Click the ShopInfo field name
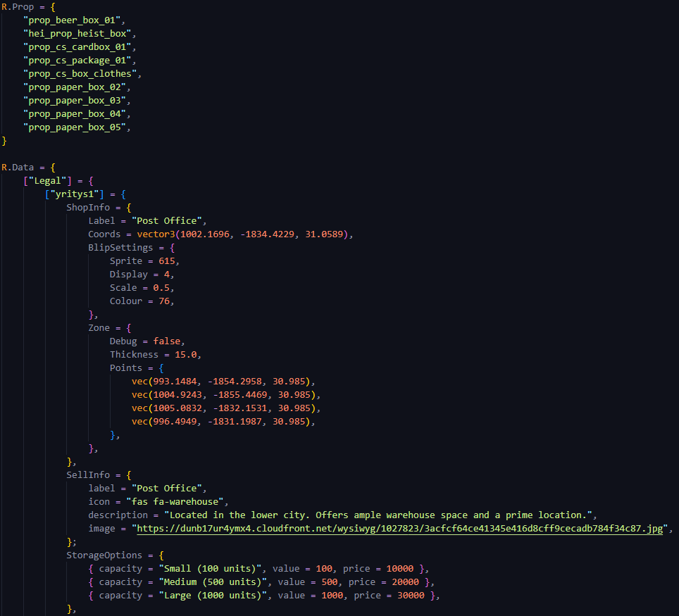679x616 pixels. point(88,208)
